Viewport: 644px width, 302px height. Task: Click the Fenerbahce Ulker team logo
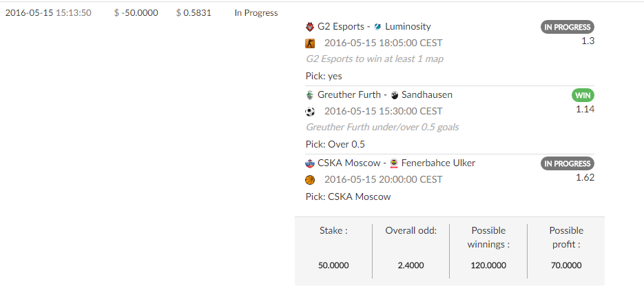[x=394, y=163]
